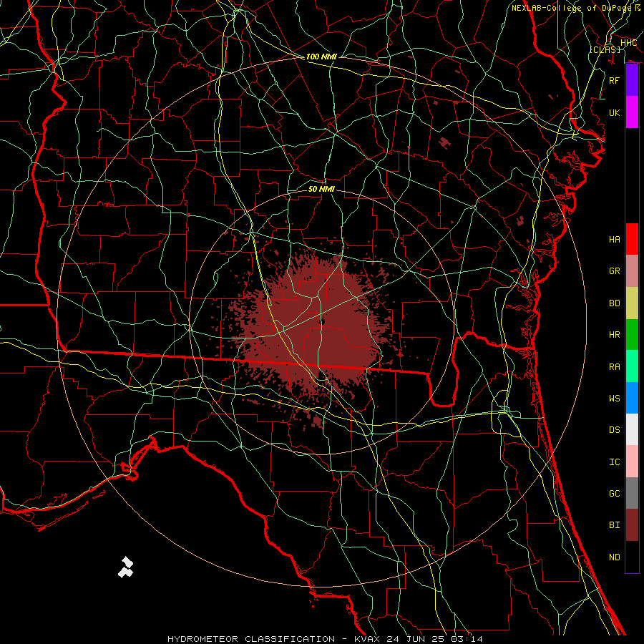The image size is (644, 644).
Task: Click the "HYDROMETEOR CLASSIFICATION" caption text
Action: 251,639
